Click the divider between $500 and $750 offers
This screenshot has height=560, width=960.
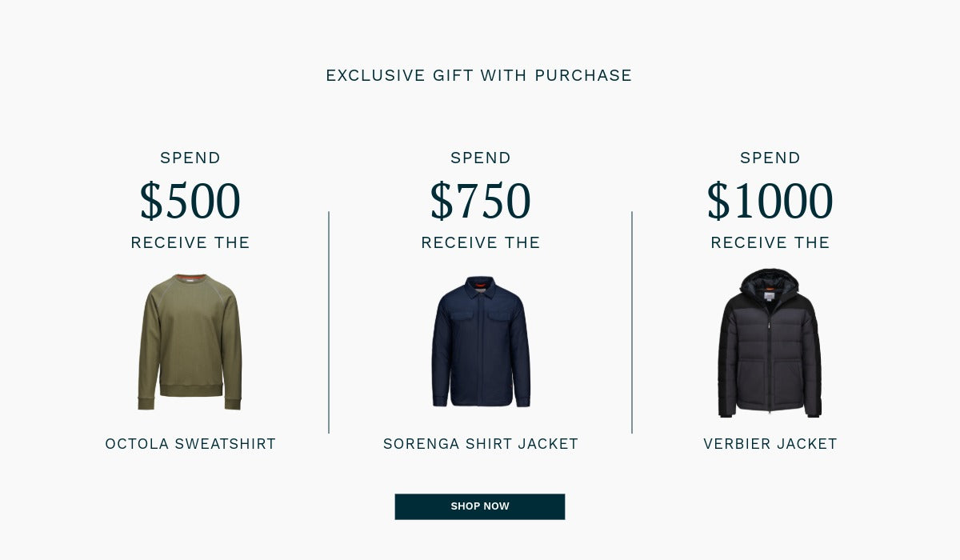329,322
